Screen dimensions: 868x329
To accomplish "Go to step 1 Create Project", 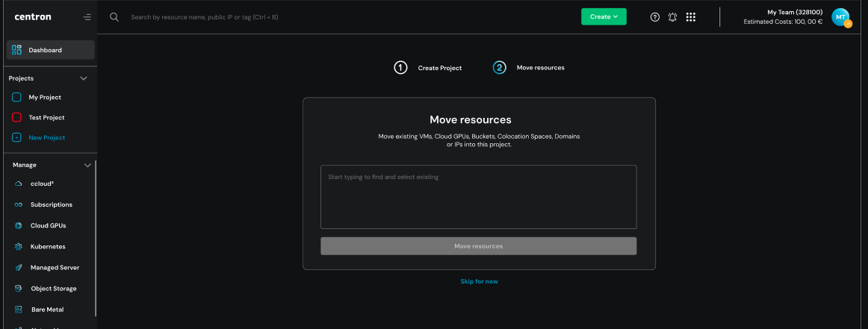I will (428, 68).
